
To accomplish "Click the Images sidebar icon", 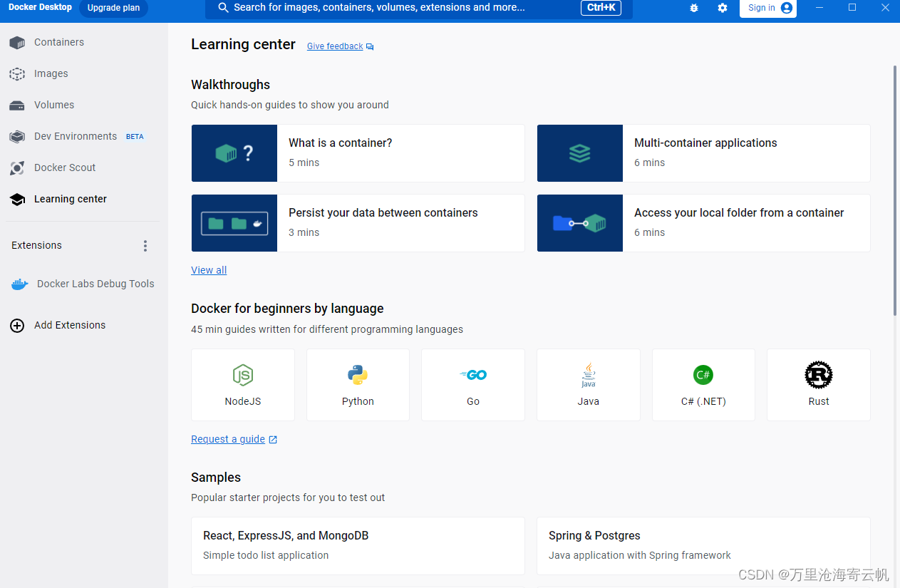I will click(17, 74).
